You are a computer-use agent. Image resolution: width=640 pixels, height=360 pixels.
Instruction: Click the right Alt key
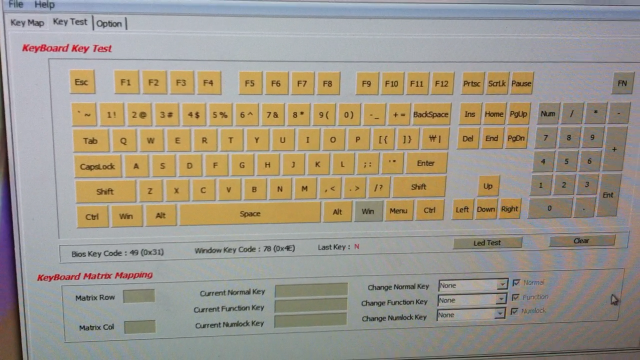click(337, 212)
